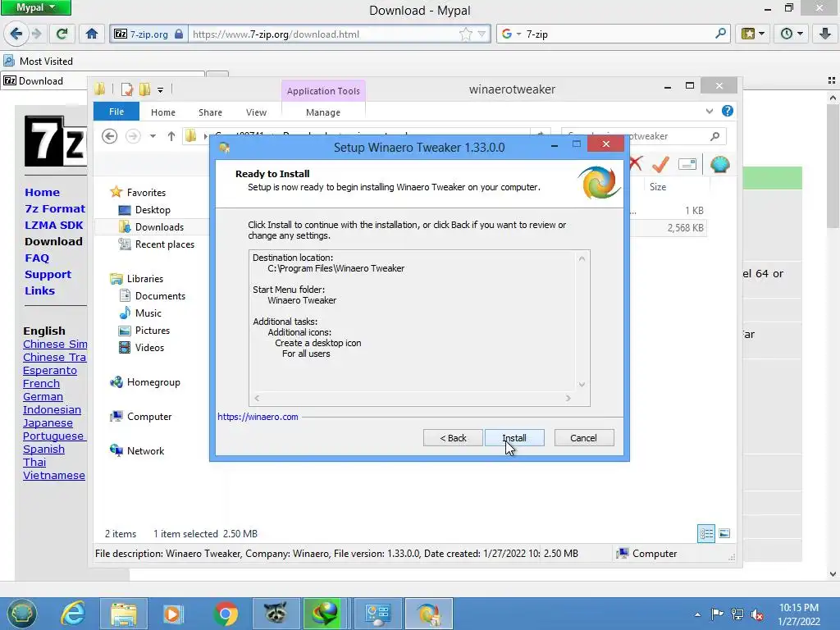This screenshot has width=840, height=630.
Task: Expand the Explorer ribbon chevron
Action: click(x=710, y=112)
